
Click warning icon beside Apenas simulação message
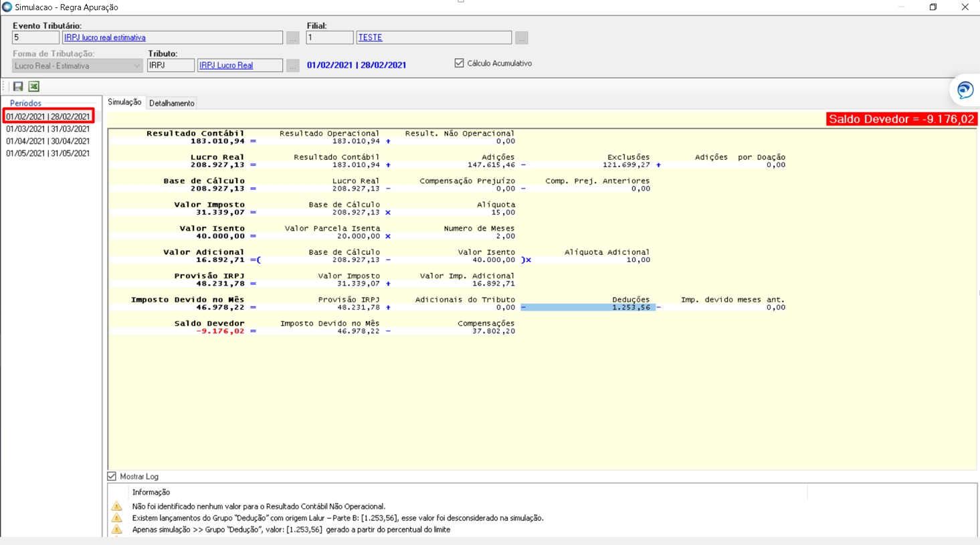pyautogui.click(x=117, y=529)
